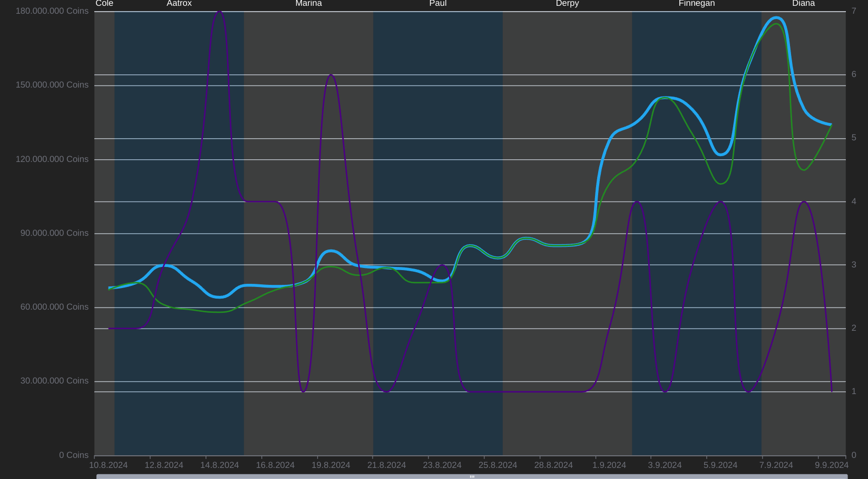
Task: Click the scrollbar grip handle at bottom
Action: point(472,476)
